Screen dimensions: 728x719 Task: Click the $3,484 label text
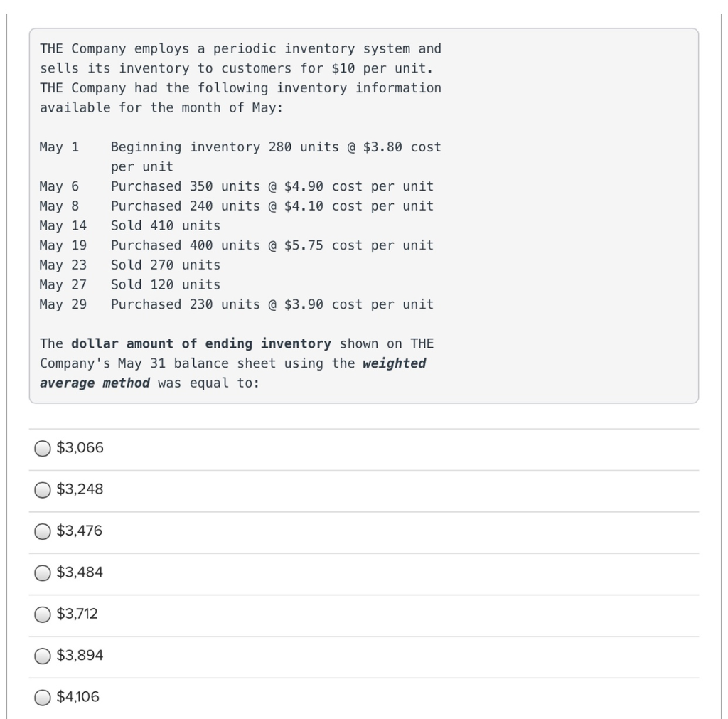pyautogui.click(x=78, y=572)
